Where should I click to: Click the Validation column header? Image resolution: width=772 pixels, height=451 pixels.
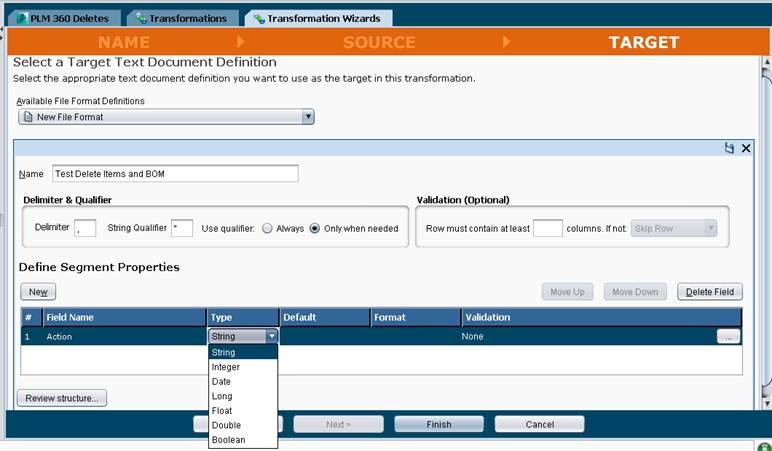coord(602,318)
